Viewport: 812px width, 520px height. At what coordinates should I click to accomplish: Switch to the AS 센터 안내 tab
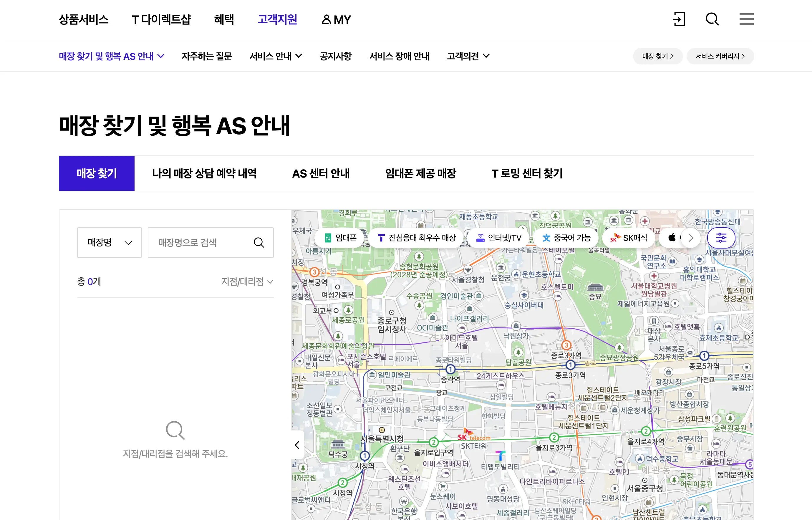(321, 173)
